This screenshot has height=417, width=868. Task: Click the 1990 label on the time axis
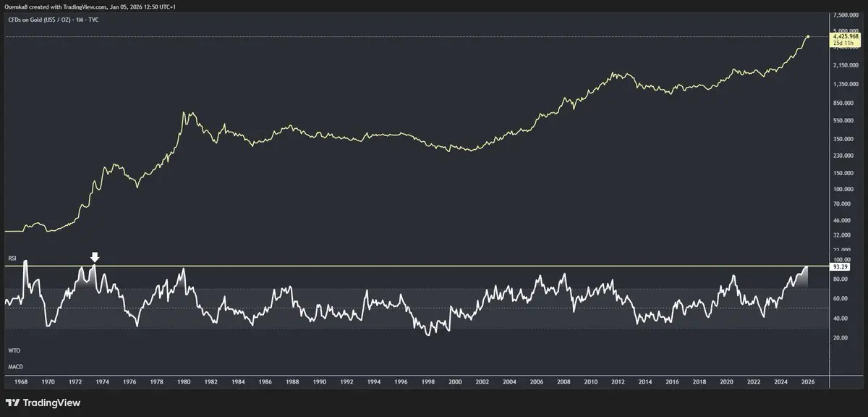[x=319, y=381]
